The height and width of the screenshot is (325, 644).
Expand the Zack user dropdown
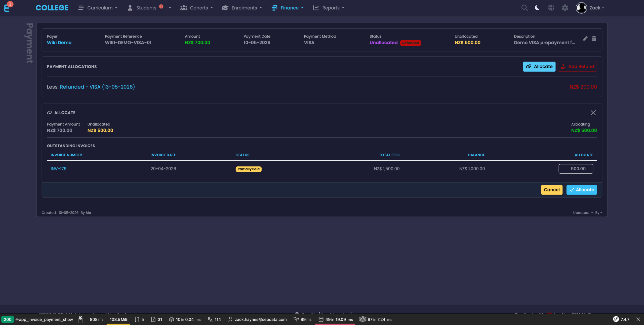point(597,8)
